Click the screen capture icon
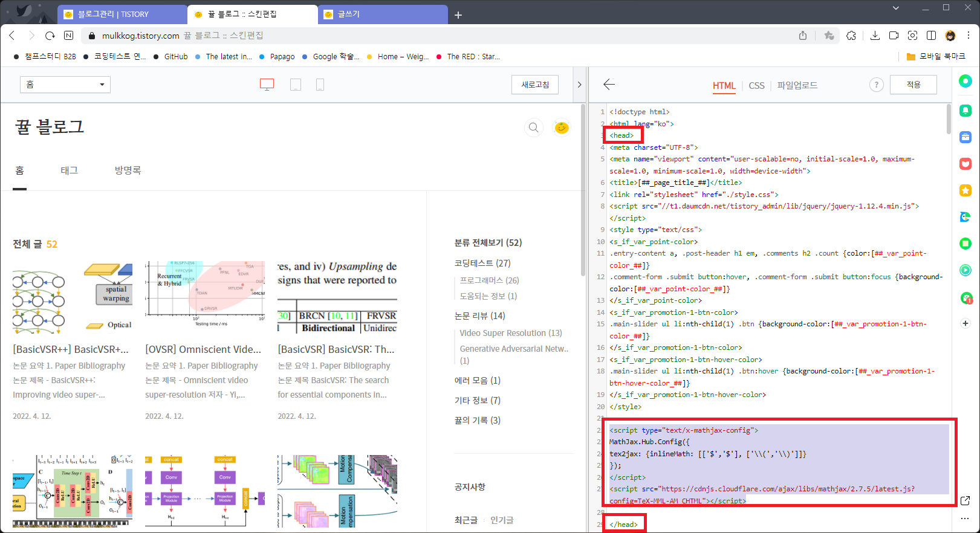The width and height of the screenshot is (980, 533). click(x=912, y=36)
